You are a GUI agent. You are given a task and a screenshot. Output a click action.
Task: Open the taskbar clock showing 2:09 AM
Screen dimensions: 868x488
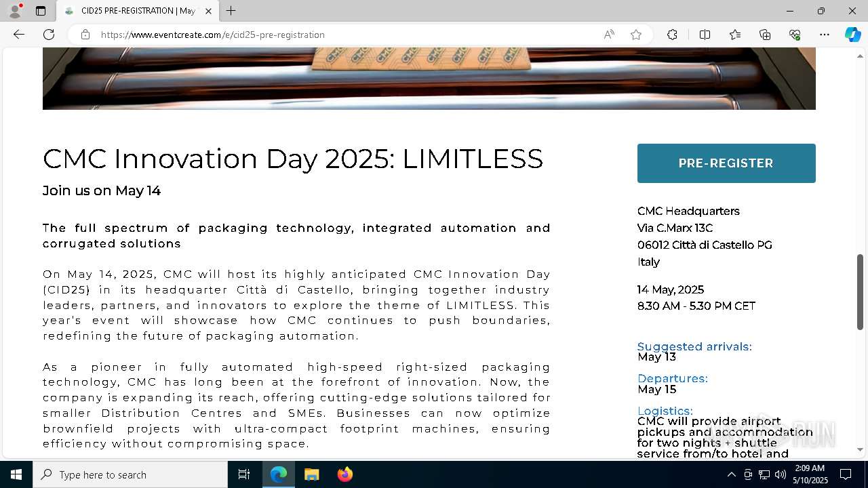point(810,474)
